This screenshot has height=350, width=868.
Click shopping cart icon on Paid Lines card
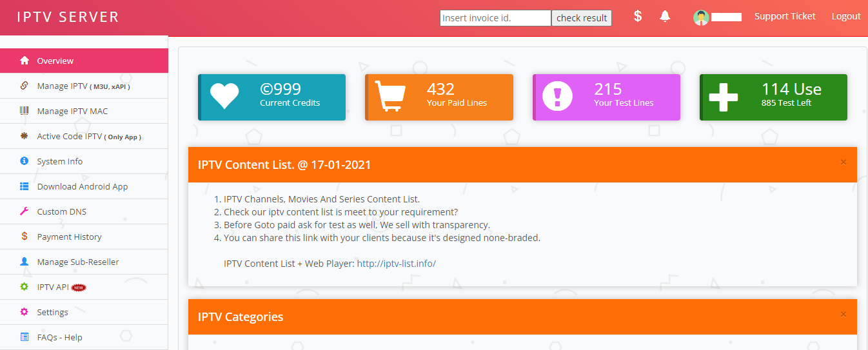click(x=390, y=97)
